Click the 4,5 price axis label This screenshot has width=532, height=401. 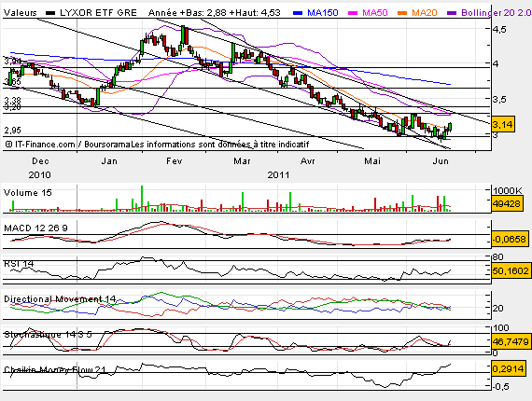coord(499,30)
